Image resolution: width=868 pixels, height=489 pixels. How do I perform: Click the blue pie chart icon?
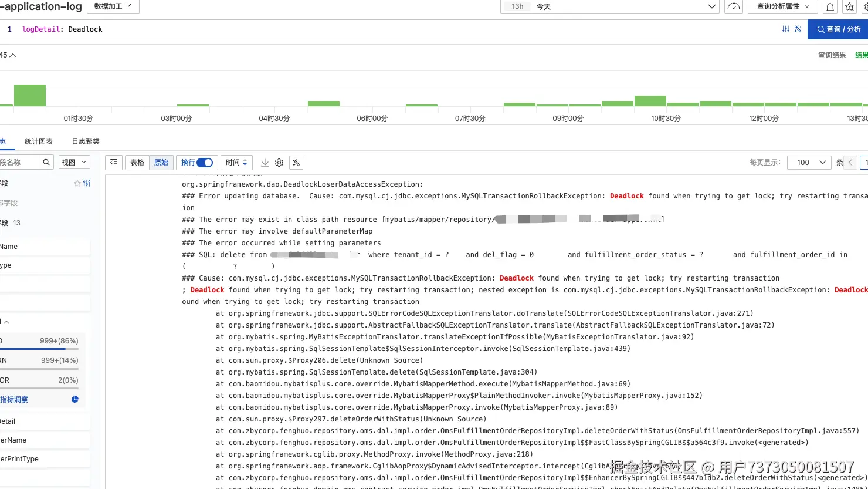(75, 399)
